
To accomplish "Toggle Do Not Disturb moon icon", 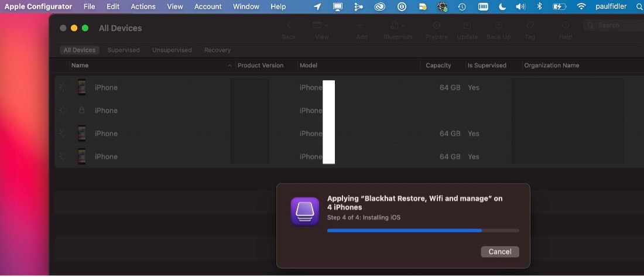I will point(502,6).
